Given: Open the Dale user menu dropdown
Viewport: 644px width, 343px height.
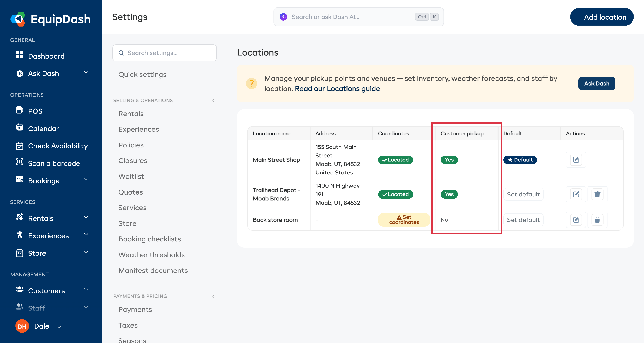Looking at the screenshot, I should pos(59,327).
